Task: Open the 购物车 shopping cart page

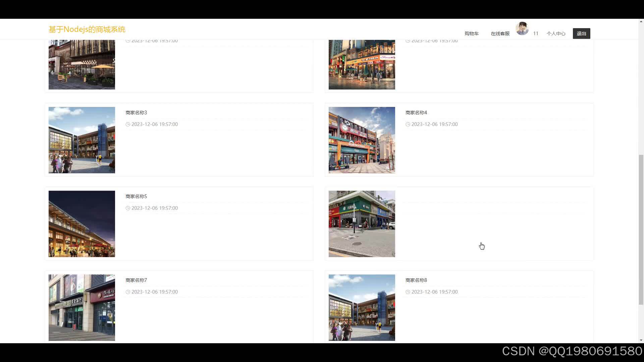Action: coord(471,33)
